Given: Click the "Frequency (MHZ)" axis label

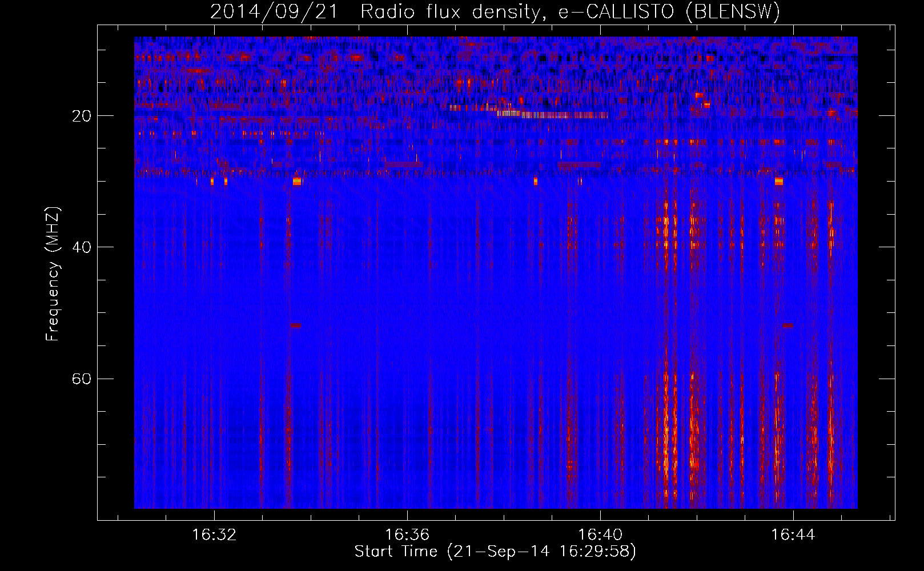Looking at the screenshot, I should 53,275.
